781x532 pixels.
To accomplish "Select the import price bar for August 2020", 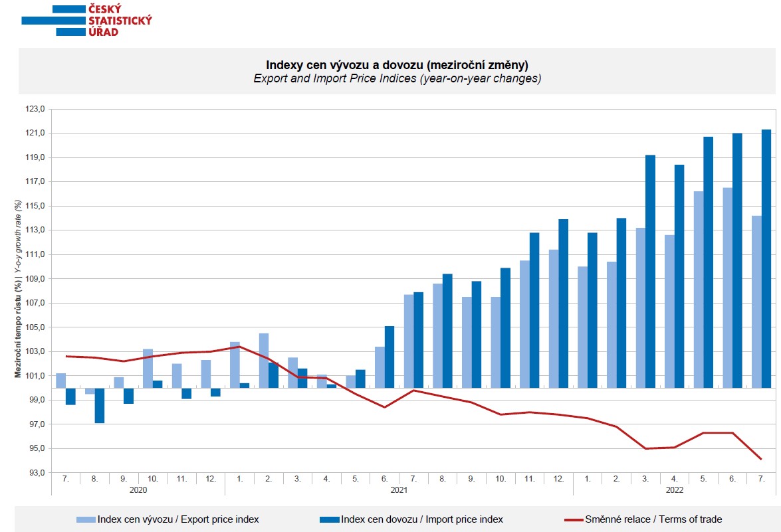I will pos(99,405).
